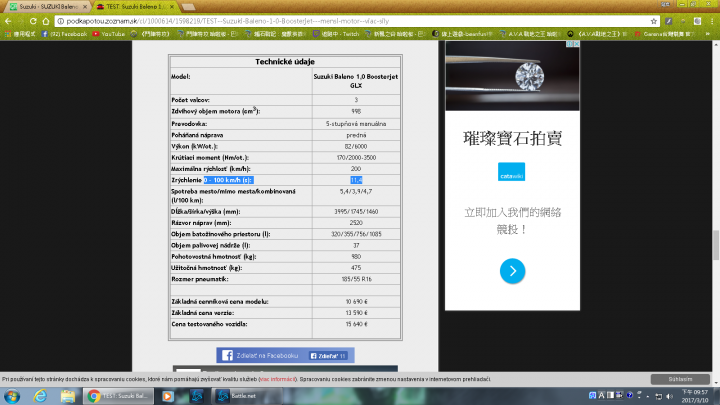720x405 pixels.
Task: Click the Technické údaje table header
Action: click(x=285, y=62)
